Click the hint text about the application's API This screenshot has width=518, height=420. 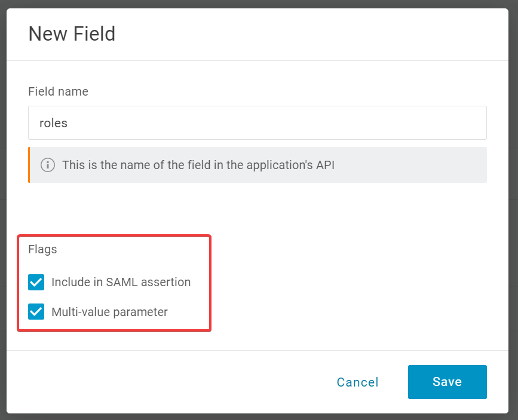click(x=198, y=165)
